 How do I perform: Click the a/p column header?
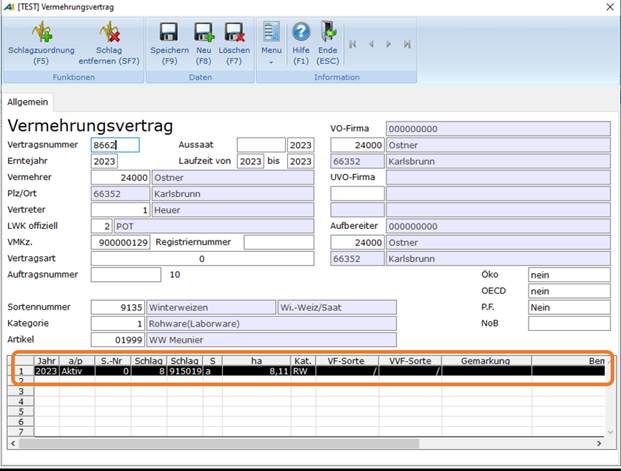(77, 361)
